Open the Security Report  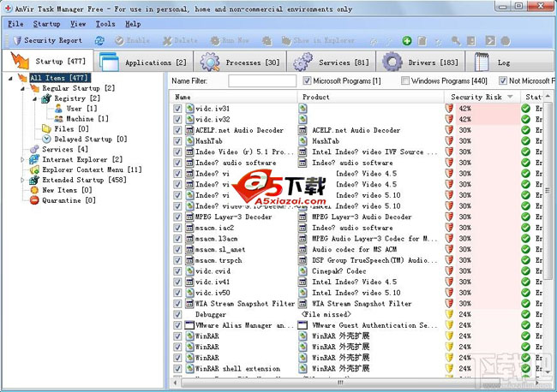click(x=47, y=40)
